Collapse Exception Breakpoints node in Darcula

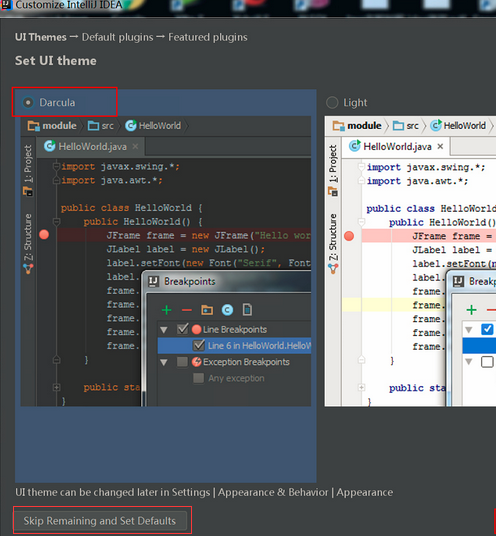point(164,362)
